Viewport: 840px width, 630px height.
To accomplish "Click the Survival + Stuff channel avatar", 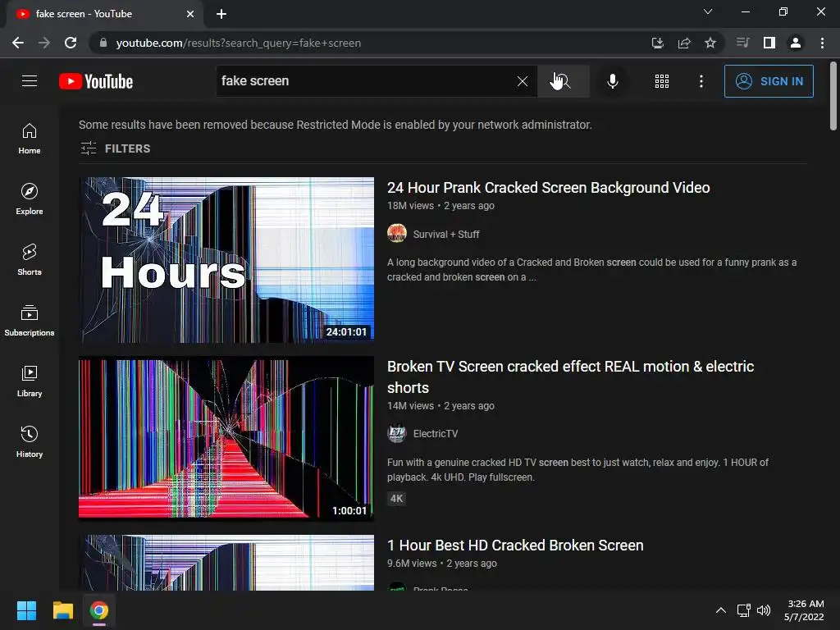I will 397,234.
